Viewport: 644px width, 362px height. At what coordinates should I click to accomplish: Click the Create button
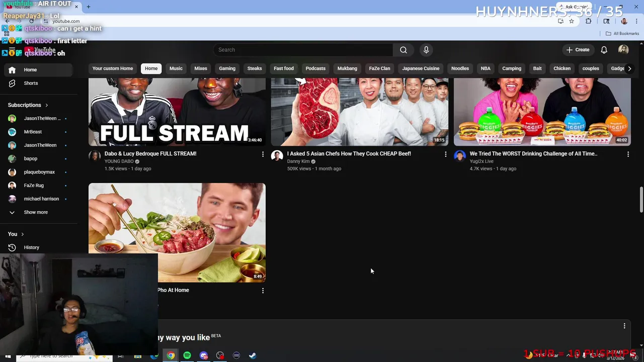[x=578, y=50]
